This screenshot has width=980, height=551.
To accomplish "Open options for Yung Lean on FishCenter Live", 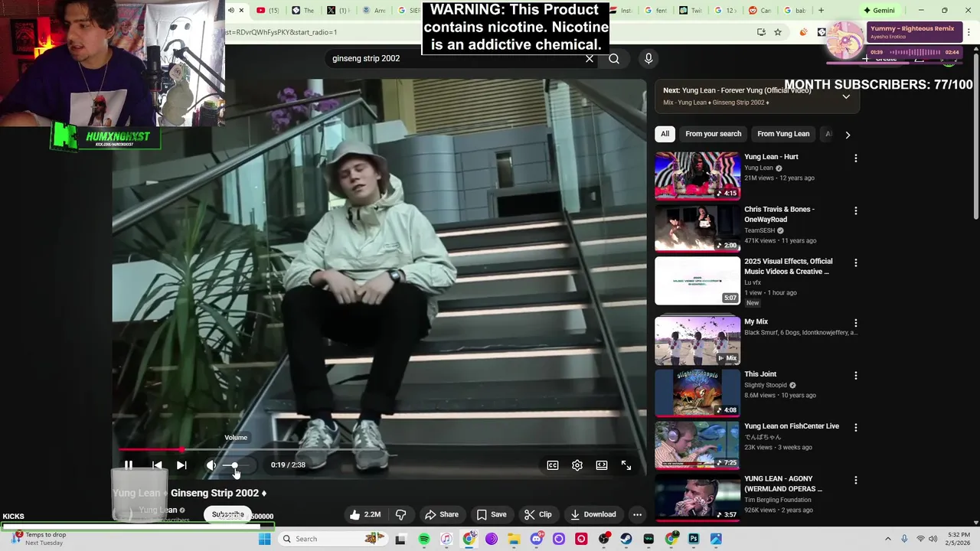I will click(x=856, y=427).
